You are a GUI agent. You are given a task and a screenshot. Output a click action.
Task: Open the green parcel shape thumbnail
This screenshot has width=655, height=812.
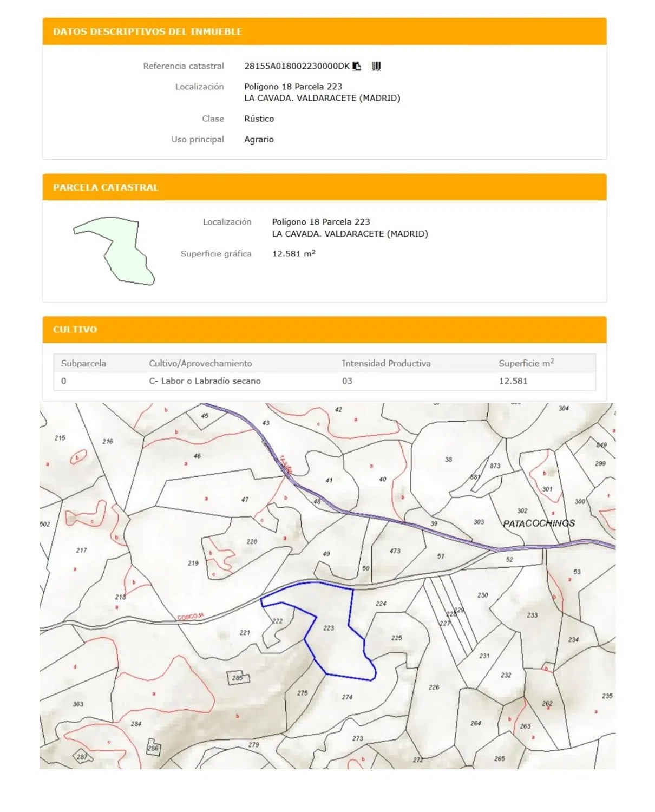pyautogui.click(x=114, y=251)
